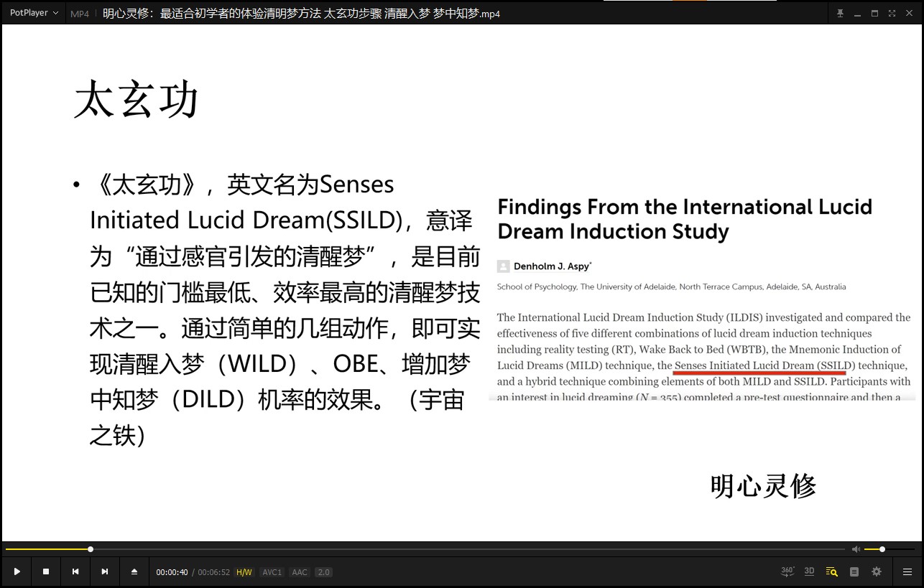
Task: Stop video playback
Action: pos(46,571)
